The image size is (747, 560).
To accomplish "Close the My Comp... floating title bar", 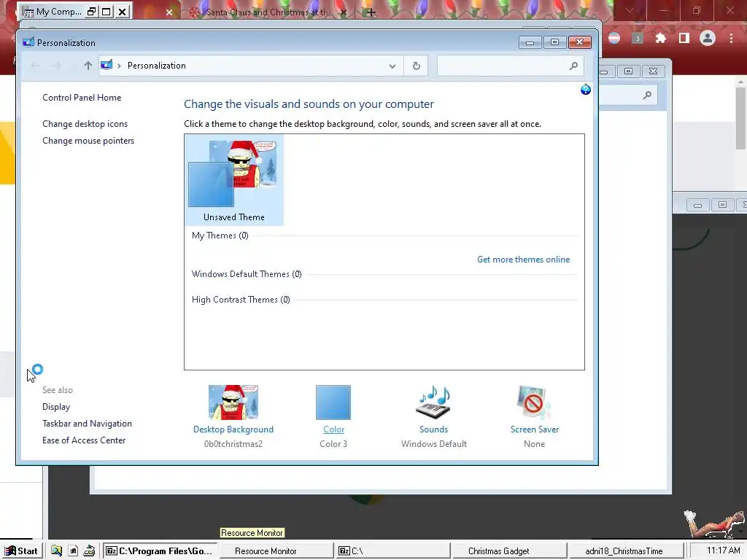I will click(123, 12).
